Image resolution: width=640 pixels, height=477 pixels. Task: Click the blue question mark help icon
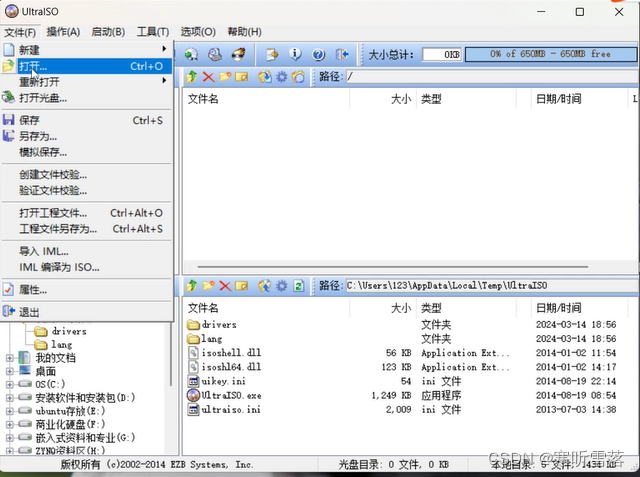[318, 54]
